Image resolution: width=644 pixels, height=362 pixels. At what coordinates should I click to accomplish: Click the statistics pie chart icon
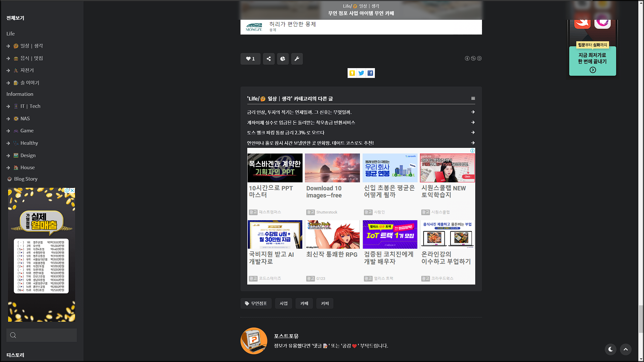tap(283, 59)
